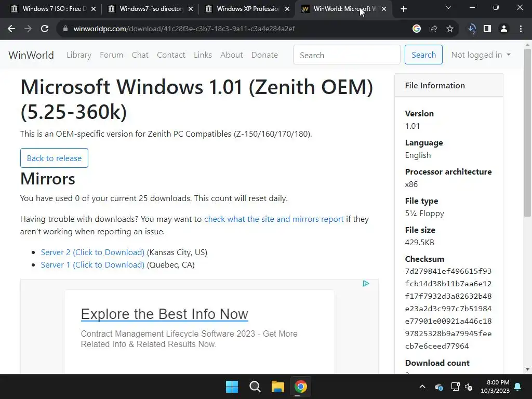Click the WinWorld site logo
This screenshot has height=399, width=532.
(31, 55)
